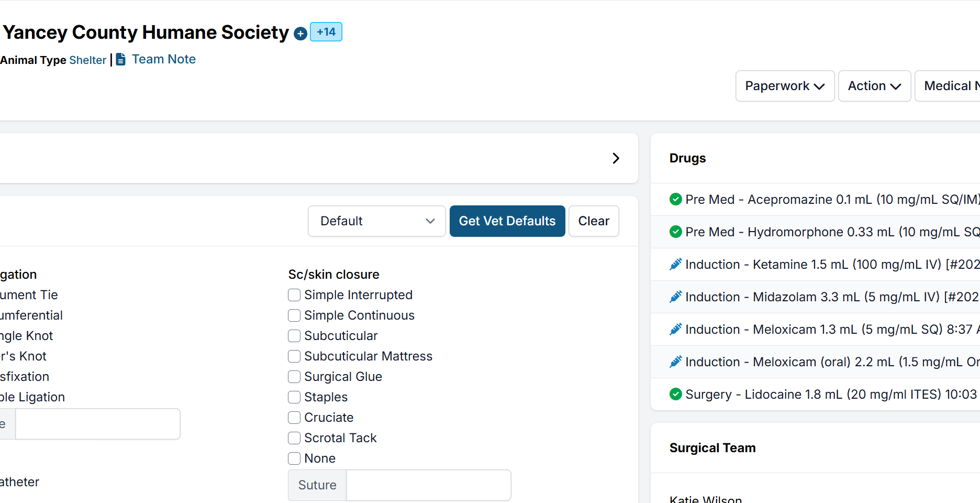Click the syringe icon beside Midazolam induction

pyautogui.click(x=675, y=297)
